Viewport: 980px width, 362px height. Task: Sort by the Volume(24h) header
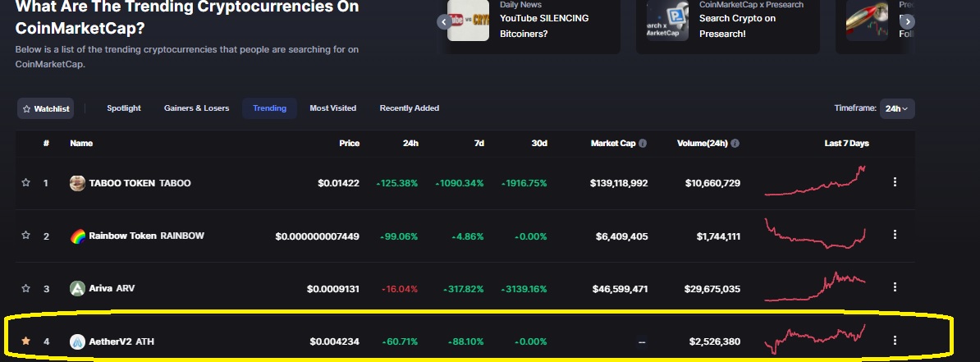[x=703, y=143]
